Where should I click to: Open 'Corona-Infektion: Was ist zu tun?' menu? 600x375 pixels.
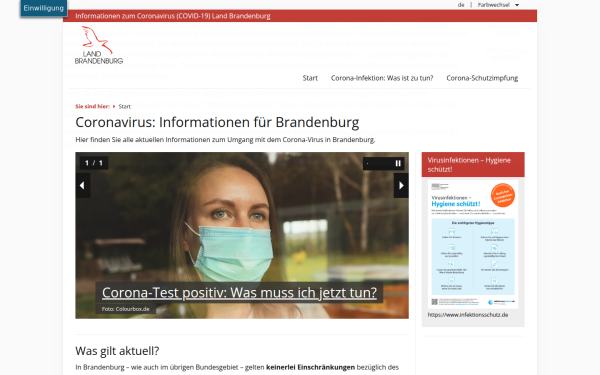click(x=382, y=78)
